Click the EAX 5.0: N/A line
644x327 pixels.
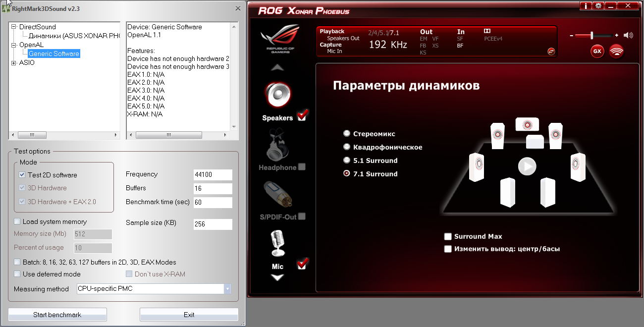pos(146,106)
